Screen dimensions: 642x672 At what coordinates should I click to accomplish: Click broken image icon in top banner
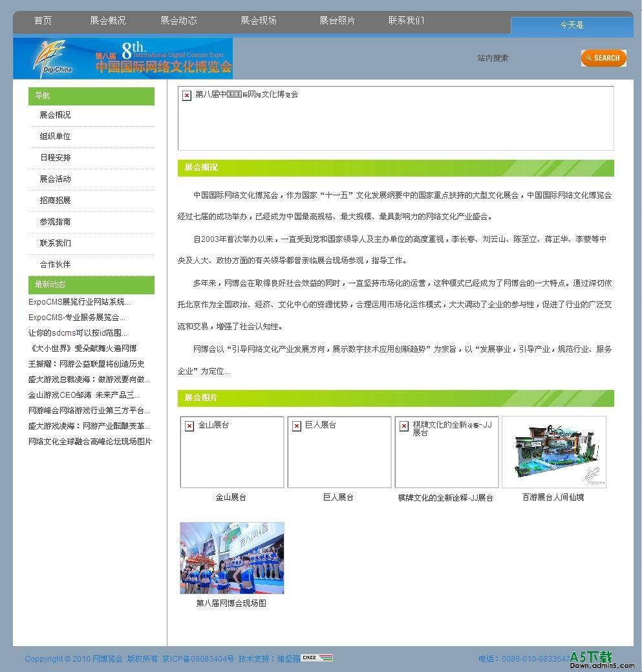[x=187, y=95]
